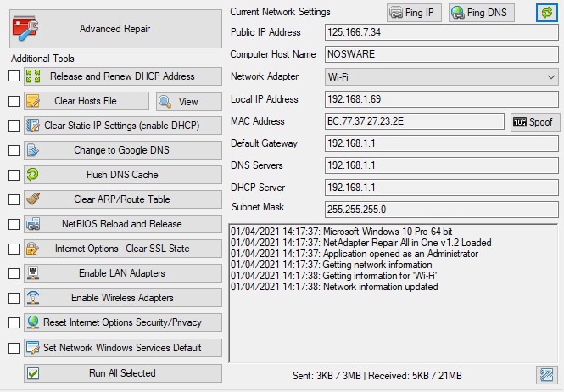Run the Advanced Repair button
Screen dimensions: 564x392
point(115,29)
